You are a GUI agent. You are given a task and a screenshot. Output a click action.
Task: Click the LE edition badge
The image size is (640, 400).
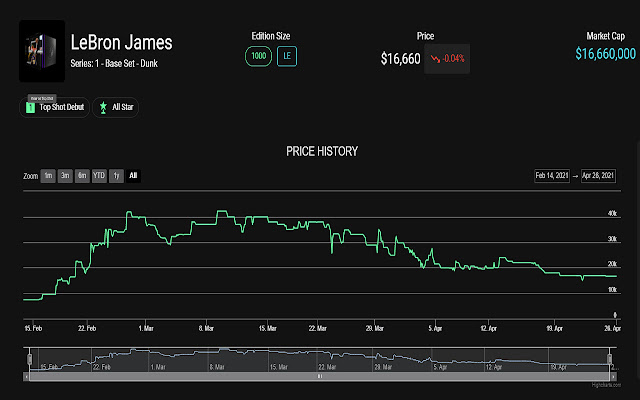287,56
